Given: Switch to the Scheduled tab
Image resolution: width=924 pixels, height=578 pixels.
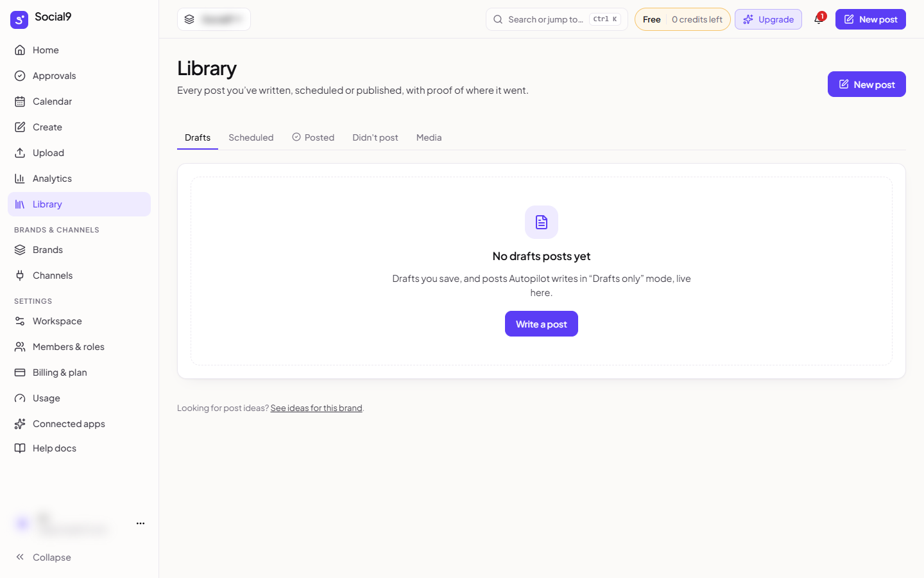Looking at the screenshot, I should [x=251, y=137].
